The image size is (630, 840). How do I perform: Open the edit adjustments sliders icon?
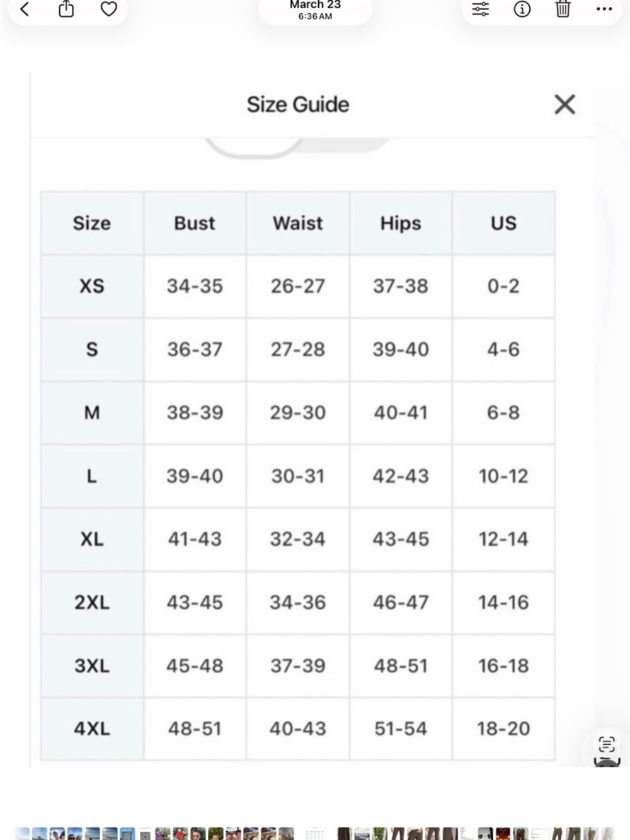coord(480,9)
